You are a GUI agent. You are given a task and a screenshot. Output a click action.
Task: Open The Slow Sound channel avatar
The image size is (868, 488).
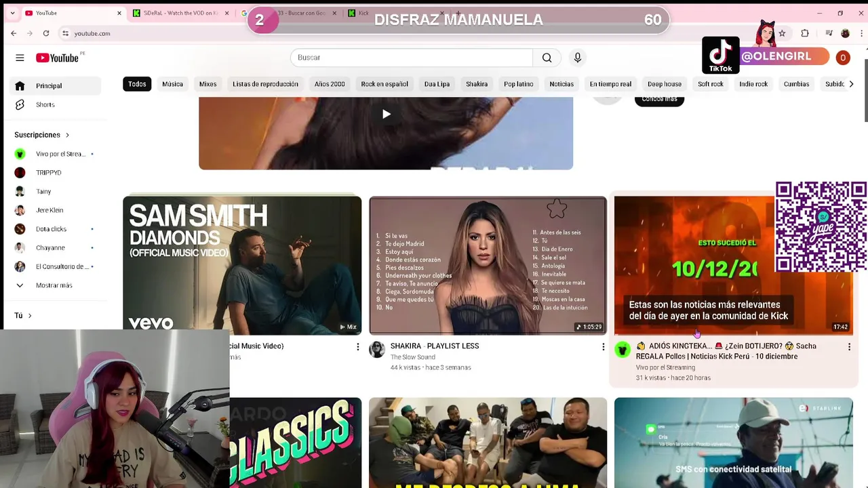coord(377,350)
